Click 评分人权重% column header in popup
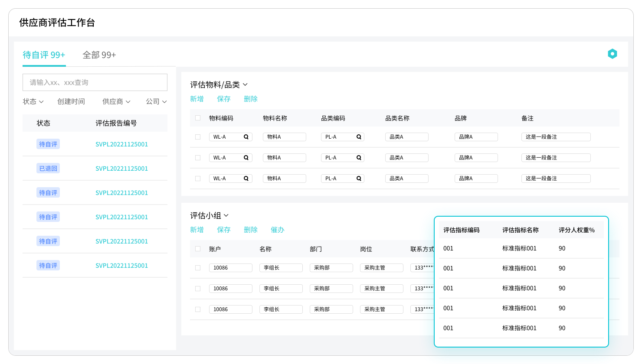 (x=576, y=230)
